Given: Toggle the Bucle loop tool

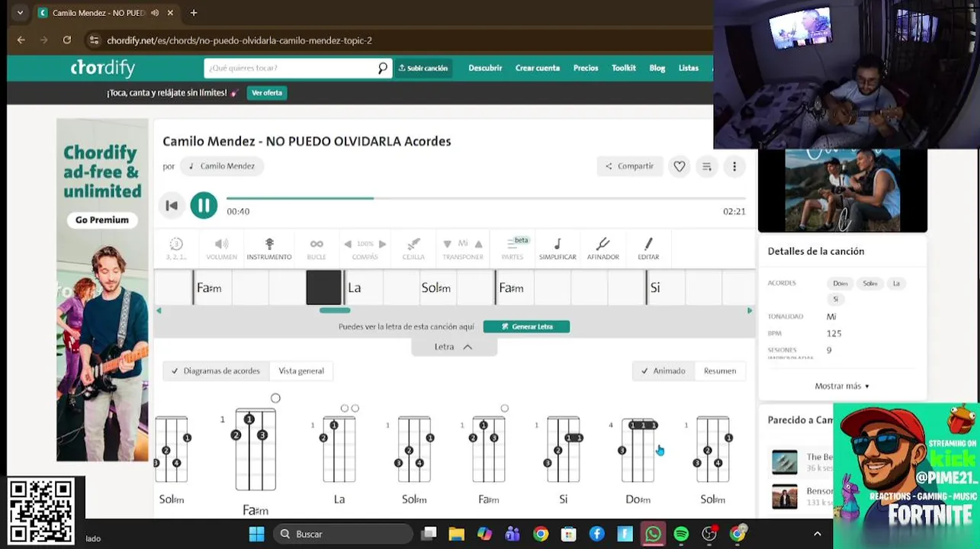Looking at the screenshot, I should click(316, 249).
